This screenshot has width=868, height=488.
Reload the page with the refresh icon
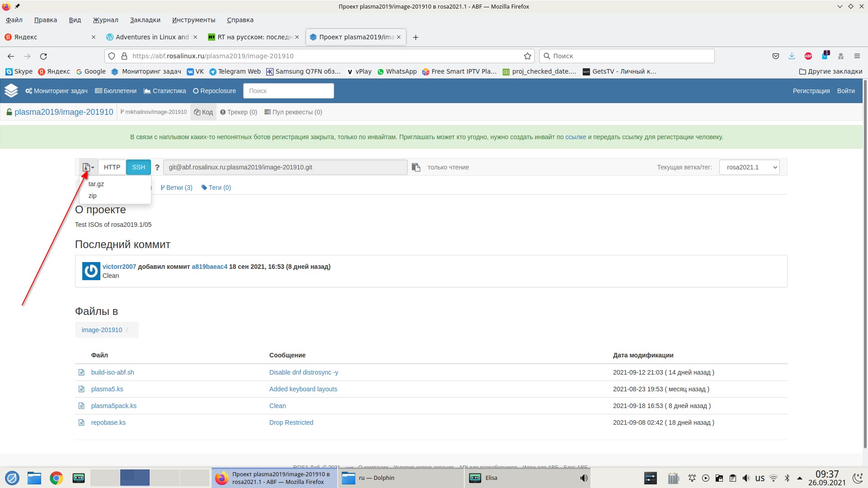[x=43, y=56]
